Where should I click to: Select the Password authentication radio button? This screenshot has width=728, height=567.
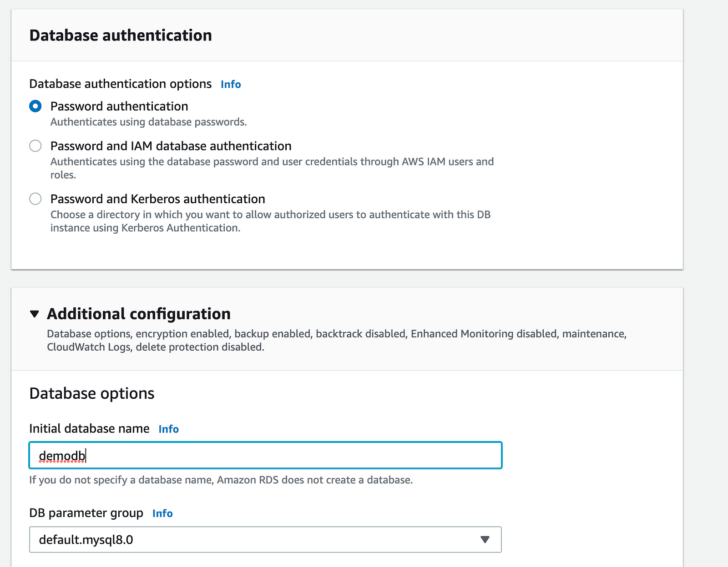pos(35,106)
